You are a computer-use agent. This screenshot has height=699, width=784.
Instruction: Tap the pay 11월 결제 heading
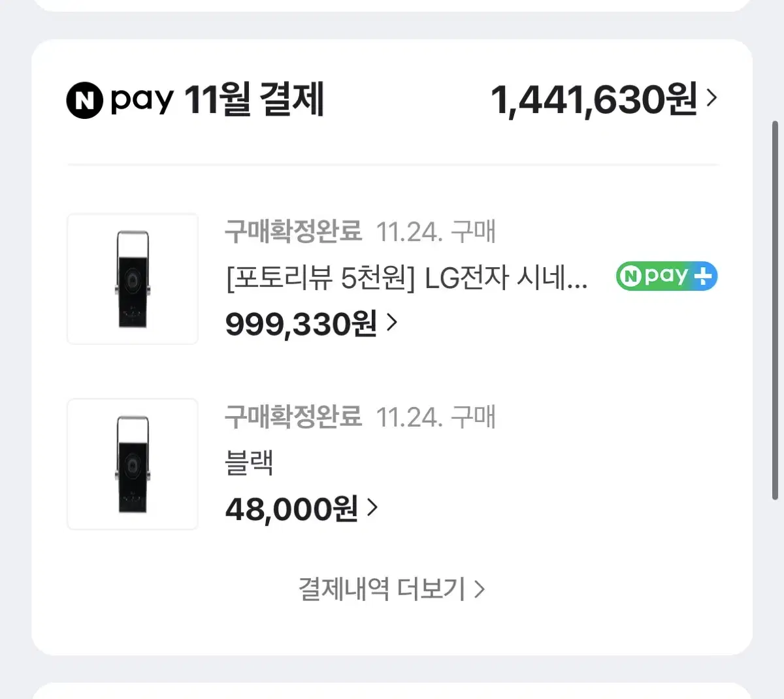coord(218,100)
